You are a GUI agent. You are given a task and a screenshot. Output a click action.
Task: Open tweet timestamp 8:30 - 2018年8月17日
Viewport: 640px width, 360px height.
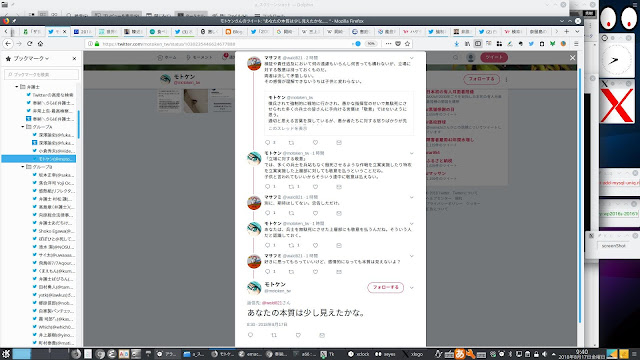pyautogui.click(x=267, y=324)
